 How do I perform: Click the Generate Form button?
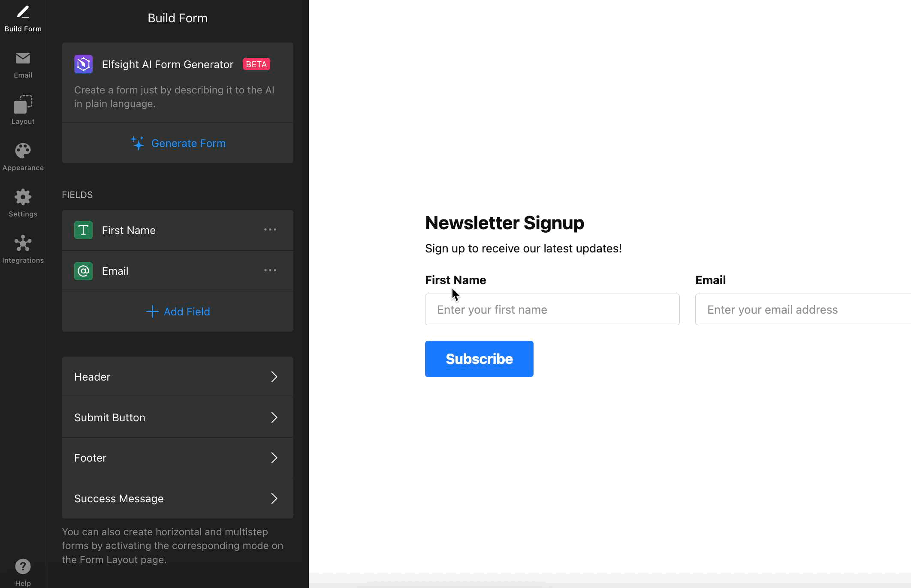coord(178,143)
